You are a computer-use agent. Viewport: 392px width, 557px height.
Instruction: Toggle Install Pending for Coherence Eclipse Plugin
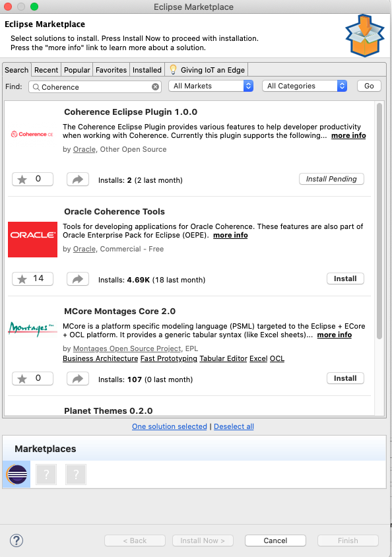[331, 179]
